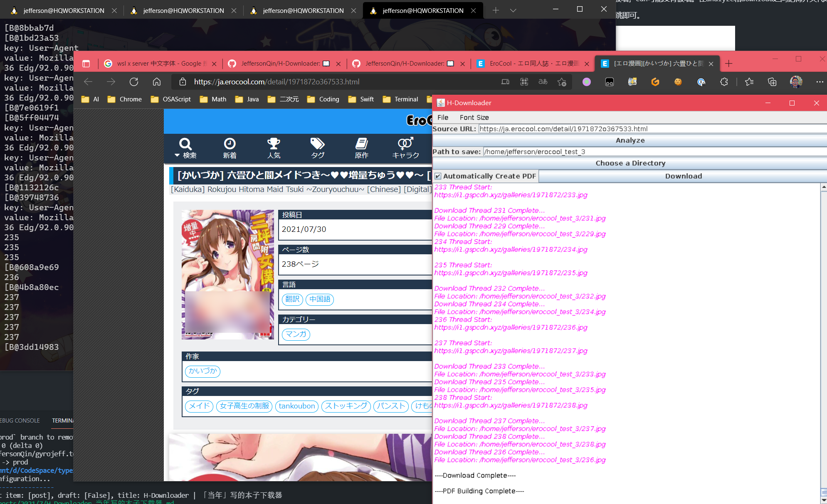Open the extensions puzzle icon
The height and width of the screenshot is (504, 827).
724,82
